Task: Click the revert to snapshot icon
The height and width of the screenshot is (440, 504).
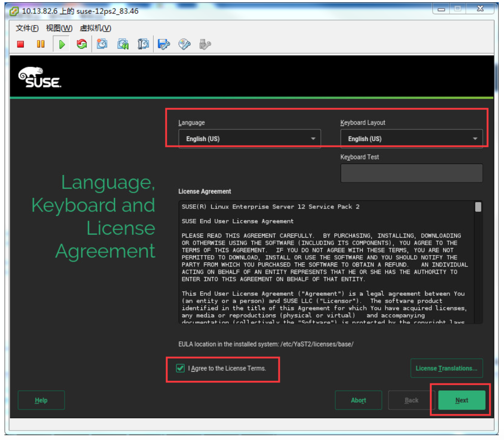Action: click(x=123, y=44)
